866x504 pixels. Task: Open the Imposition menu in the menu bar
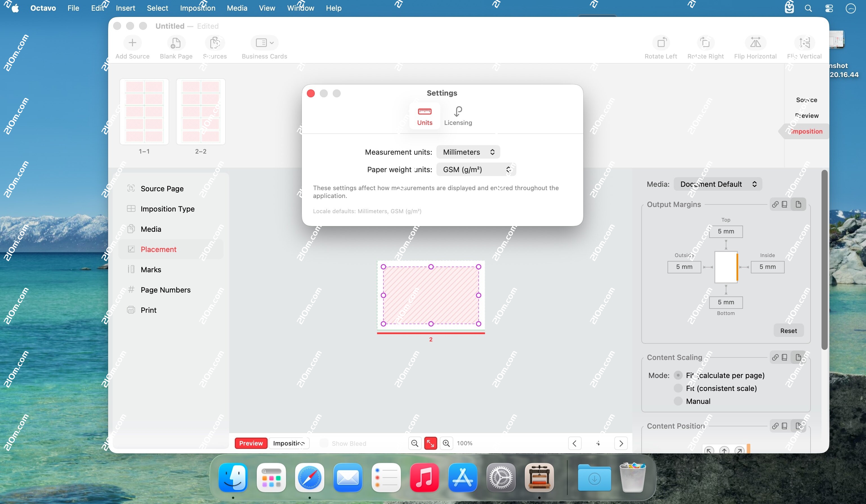click(x=197, y=8)
